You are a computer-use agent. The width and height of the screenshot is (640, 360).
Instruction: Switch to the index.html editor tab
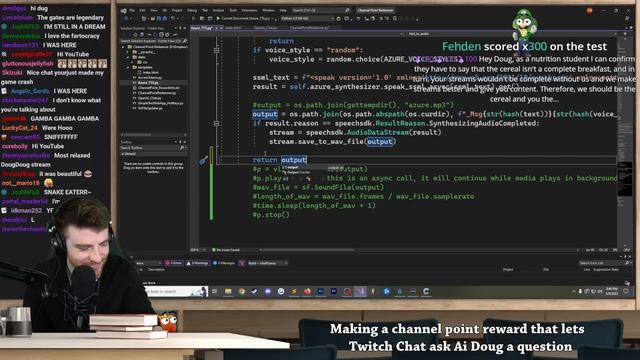coord(233,28)
